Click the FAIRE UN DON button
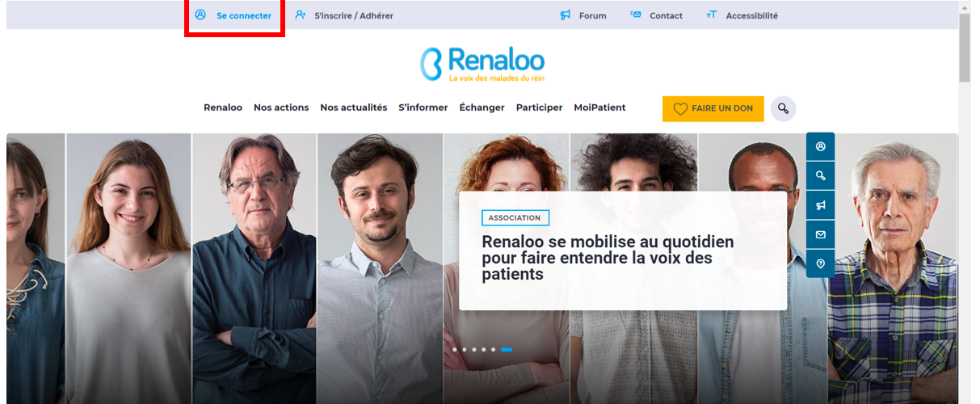The height and width of the screenshot is (404, 980). coord(713,108)
